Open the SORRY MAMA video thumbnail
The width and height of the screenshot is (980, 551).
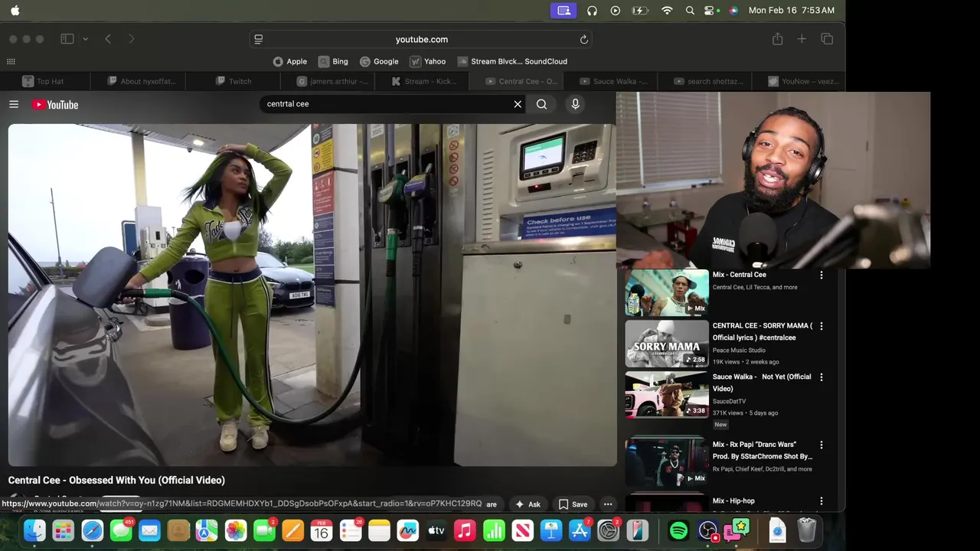(x=667, y=344)
